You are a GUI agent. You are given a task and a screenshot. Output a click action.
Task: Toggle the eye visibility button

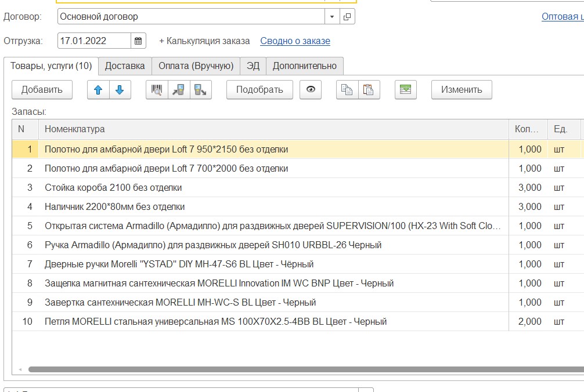point(311,90)
